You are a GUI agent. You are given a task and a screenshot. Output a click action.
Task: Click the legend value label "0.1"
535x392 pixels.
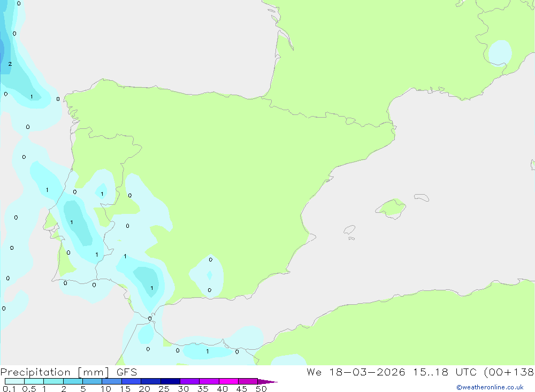tap(9, 389)
